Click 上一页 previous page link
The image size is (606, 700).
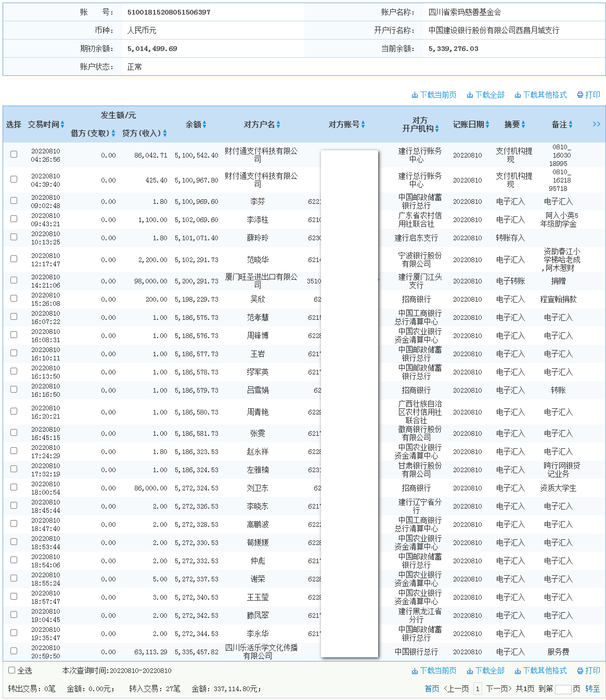click(x=457, y=689)
